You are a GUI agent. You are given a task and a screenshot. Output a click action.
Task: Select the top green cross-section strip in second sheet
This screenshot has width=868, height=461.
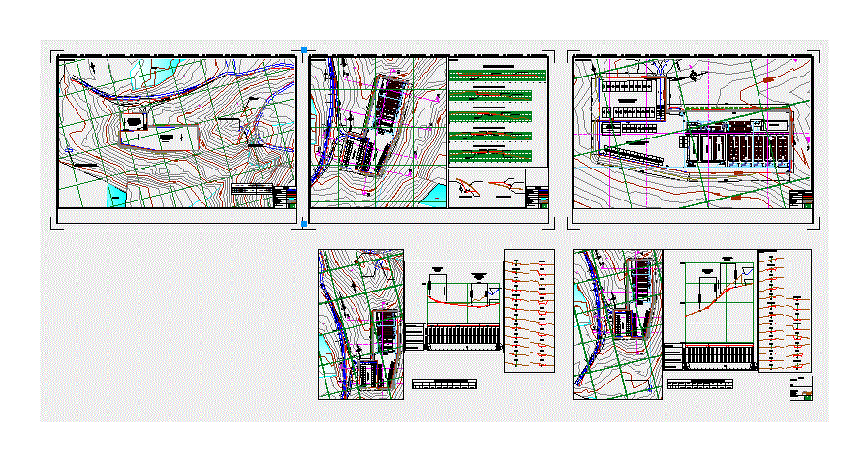click(499, 75)
